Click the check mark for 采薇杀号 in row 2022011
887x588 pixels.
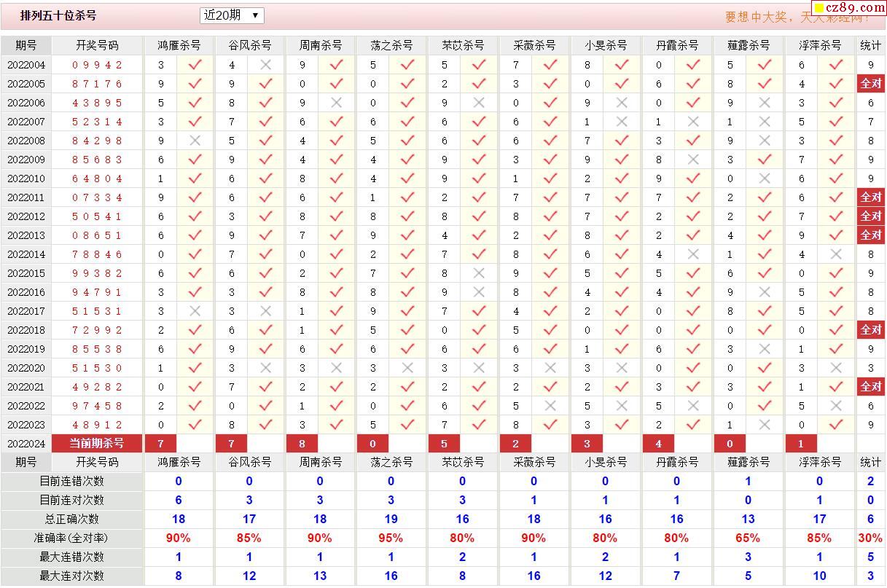coord(550,197)
